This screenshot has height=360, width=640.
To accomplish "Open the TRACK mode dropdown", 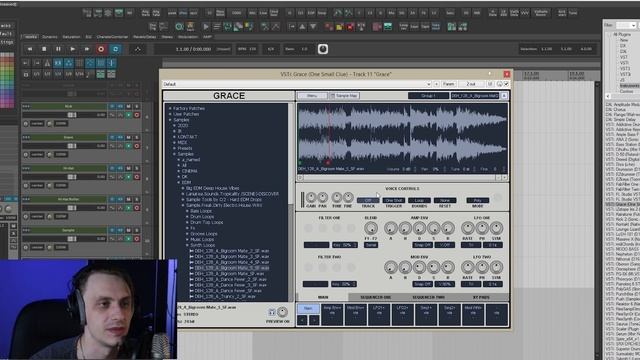I will click(x=368, y=200).
